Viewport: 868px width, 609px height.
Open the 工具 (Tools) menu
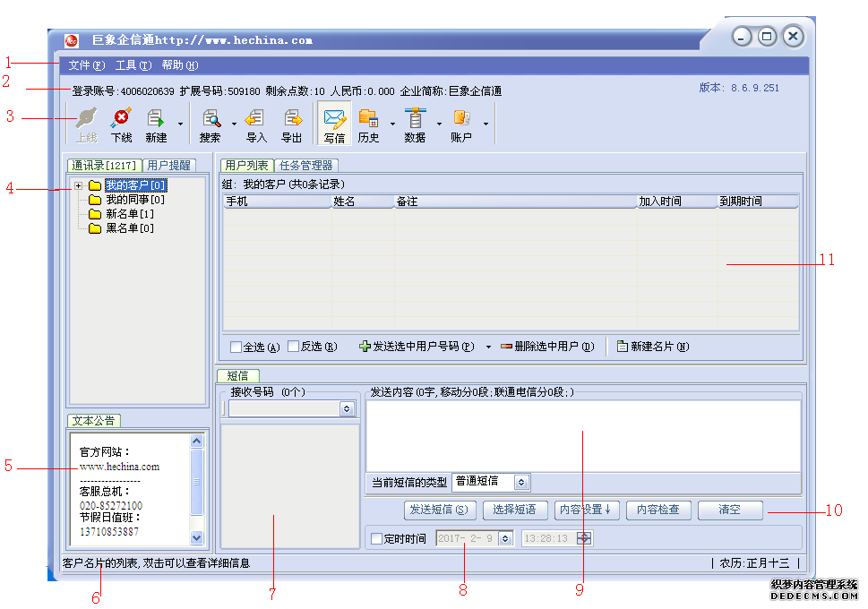[x=133, y=65]
